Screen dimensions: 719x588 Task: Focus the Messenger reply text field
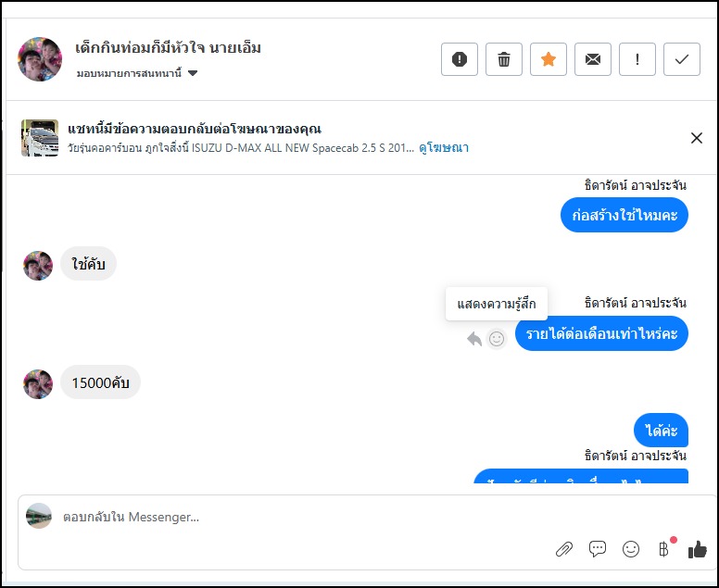click(278, 517)
